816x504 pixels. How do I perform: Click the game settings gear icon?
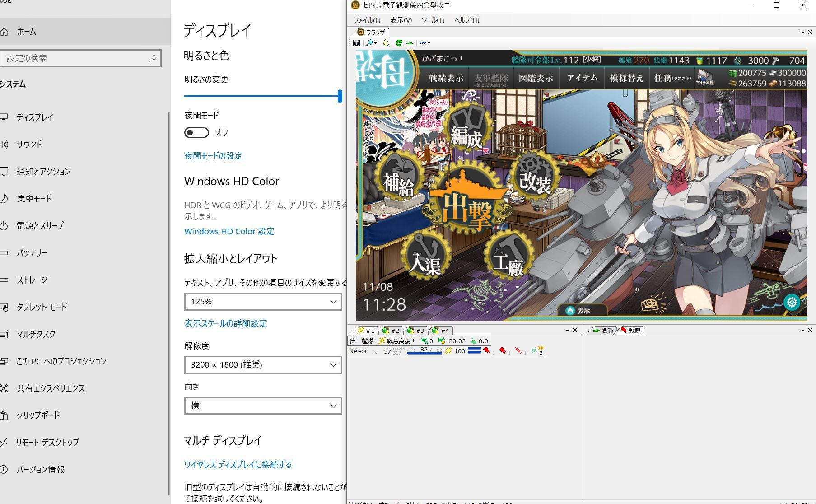[792, 302]
